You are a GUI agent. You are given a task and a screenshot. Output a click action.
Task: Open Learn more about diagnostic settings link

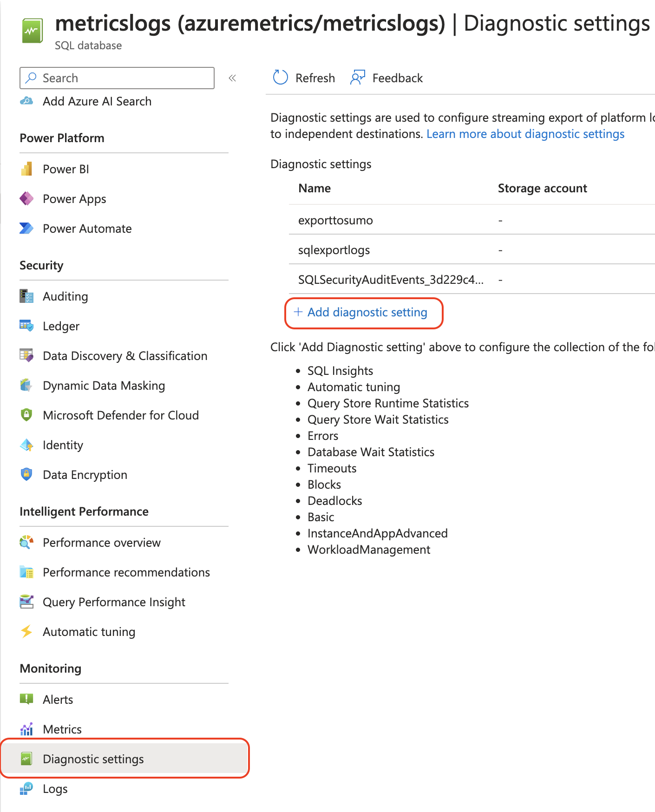(525, 134)
